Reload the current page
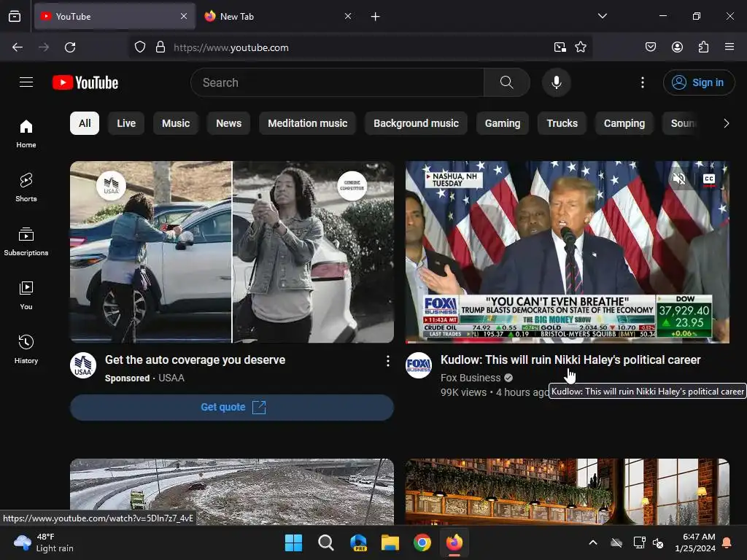 point(70,47)
